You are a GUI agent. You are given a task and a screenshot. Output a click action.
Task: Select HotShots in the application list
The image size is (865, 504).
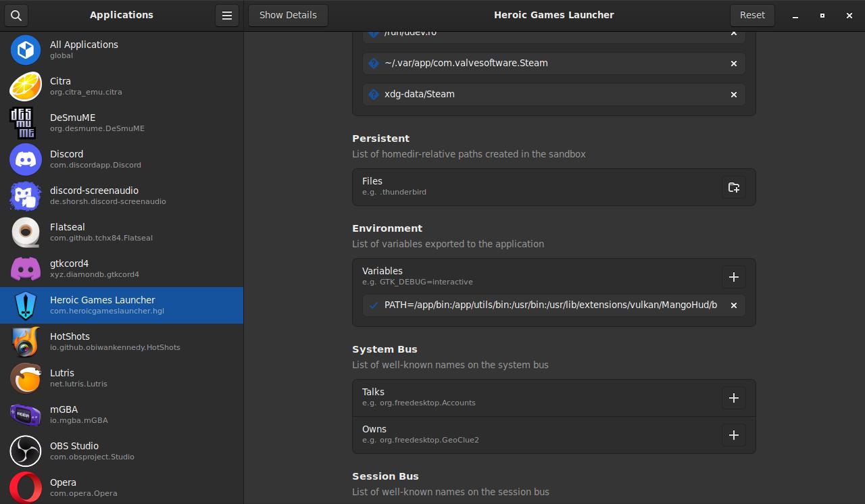122,342
